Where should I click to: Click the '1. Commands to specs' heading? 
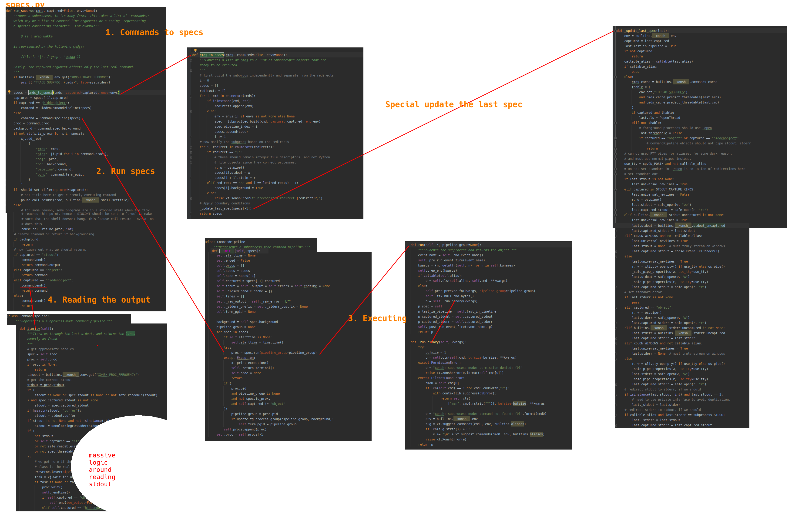coord(154,32)
